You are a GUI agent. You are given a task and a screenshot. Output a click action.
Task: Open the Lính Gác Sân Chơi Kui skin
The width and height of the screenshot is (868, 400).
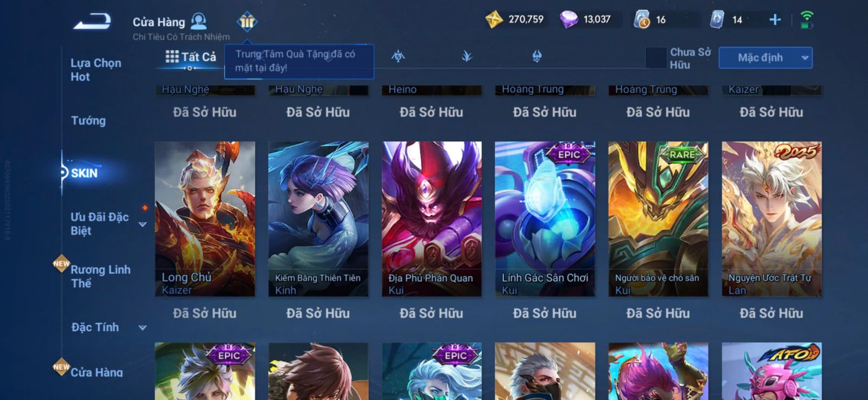tap(545, 219)
